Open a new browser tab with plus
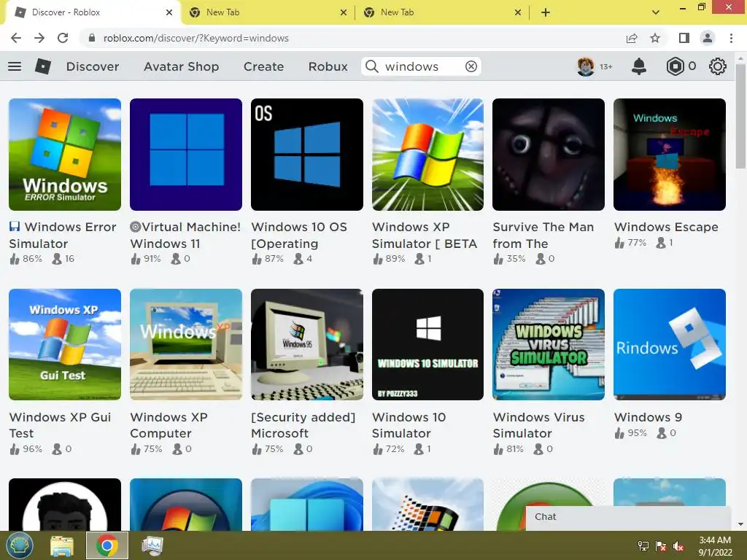This screenshot has width=747, height=560. 546,12
